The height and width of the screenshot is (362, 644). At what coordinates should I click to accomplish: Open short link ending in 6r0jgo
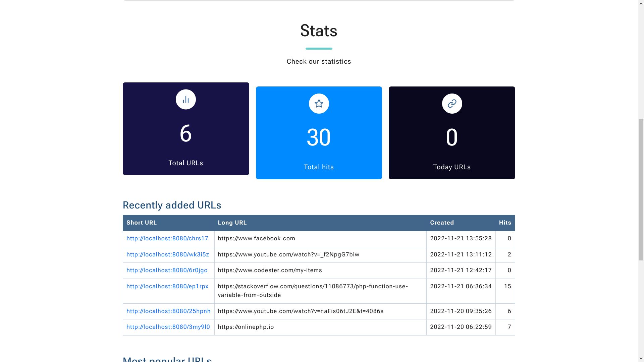(x=167, y=270)
